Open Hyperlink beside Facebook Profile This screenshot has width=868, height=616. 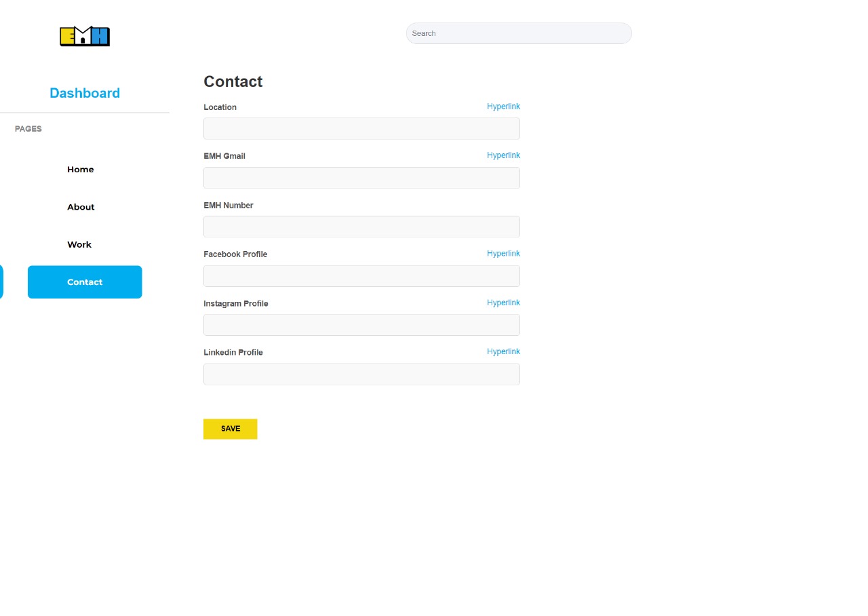pos(503,254)
